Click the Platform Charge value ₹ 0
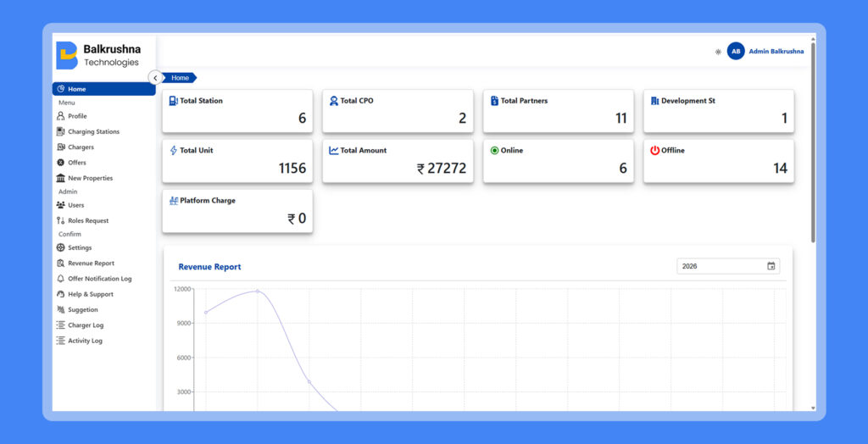 click(297, 219)
